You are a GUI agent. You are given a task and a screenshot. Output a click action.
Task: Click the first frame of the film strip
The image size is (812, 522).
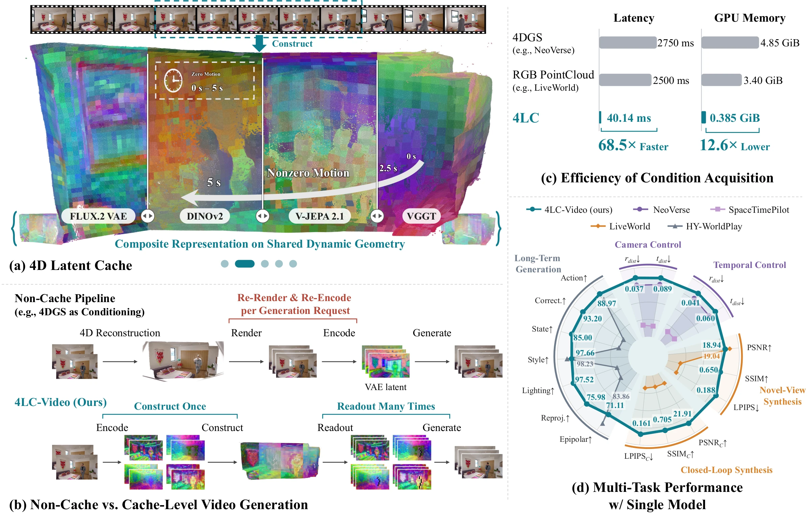click(x=52, y=19)
